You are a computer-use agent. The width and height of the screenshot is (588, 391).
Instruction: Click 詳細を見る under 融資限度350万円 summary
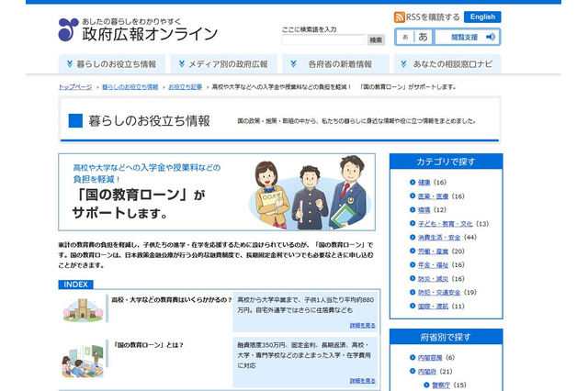tap(363, 381)
